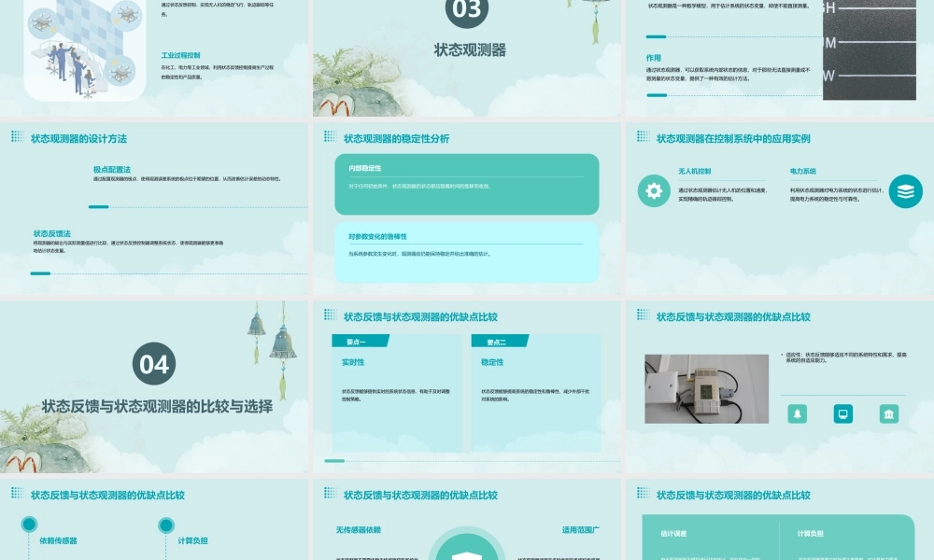
Task: Click the comparison slide title above 无传感器依赖
Action: pyautogui.click(x=420, y=495)
